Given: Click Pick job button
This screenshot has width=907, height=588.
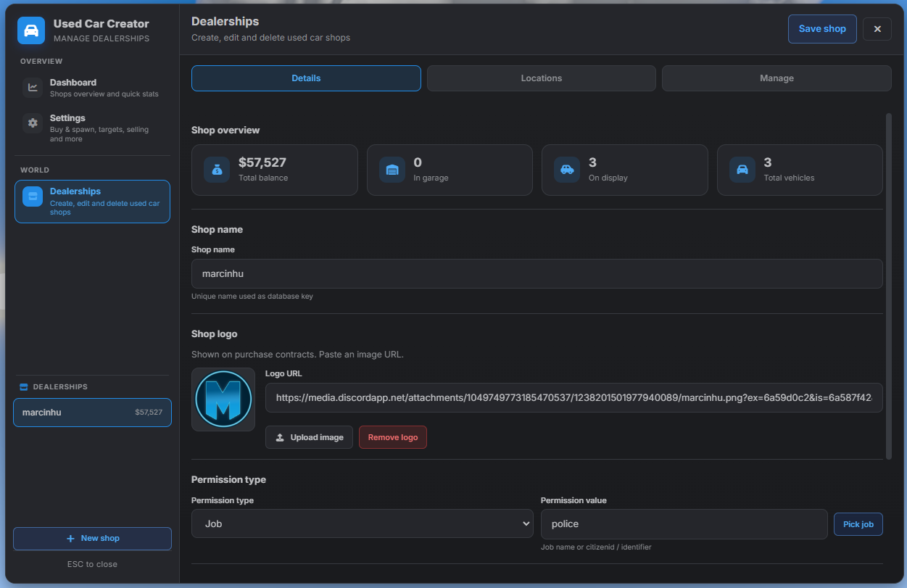Looking at the screenshot, I should pos(858,524).
